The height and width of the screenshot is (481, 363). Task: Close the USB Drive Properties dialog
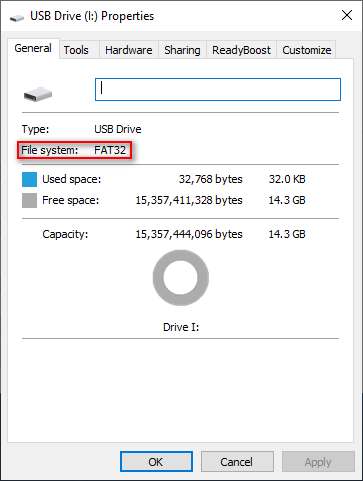[347, 15]
